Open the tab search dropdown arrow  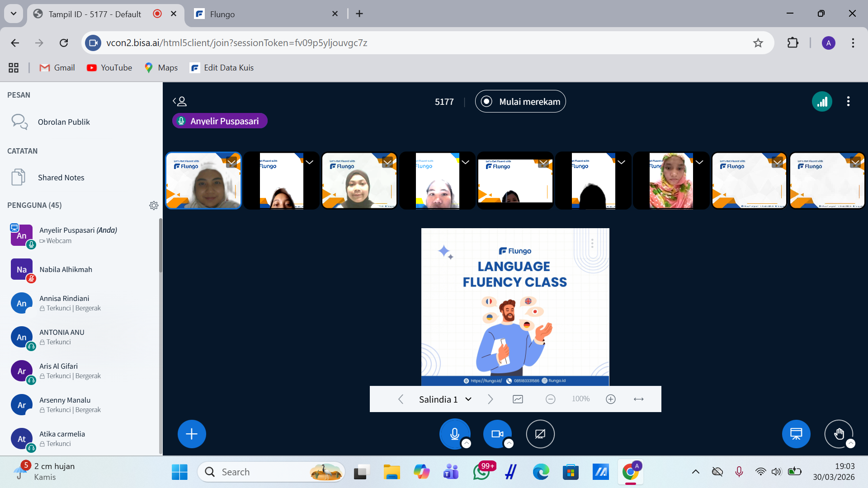pyautogui.click(x=14, y=14)
